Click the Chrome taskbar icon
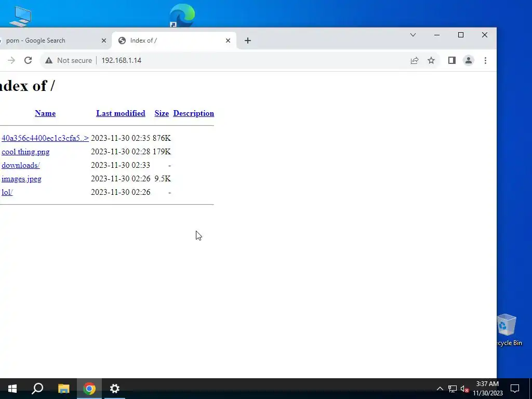This screenshot has width=532, height=399. point(89,389)
